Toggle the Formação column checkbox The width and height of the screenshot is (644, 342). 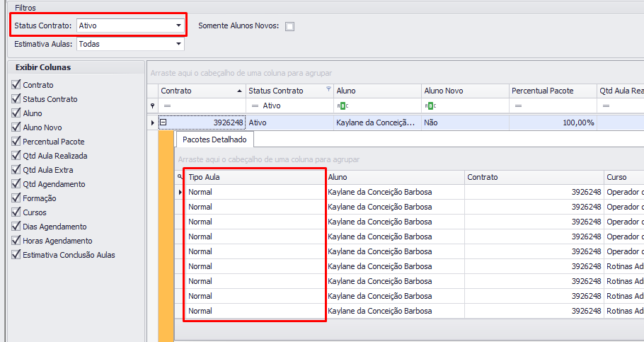pos(16,198)
